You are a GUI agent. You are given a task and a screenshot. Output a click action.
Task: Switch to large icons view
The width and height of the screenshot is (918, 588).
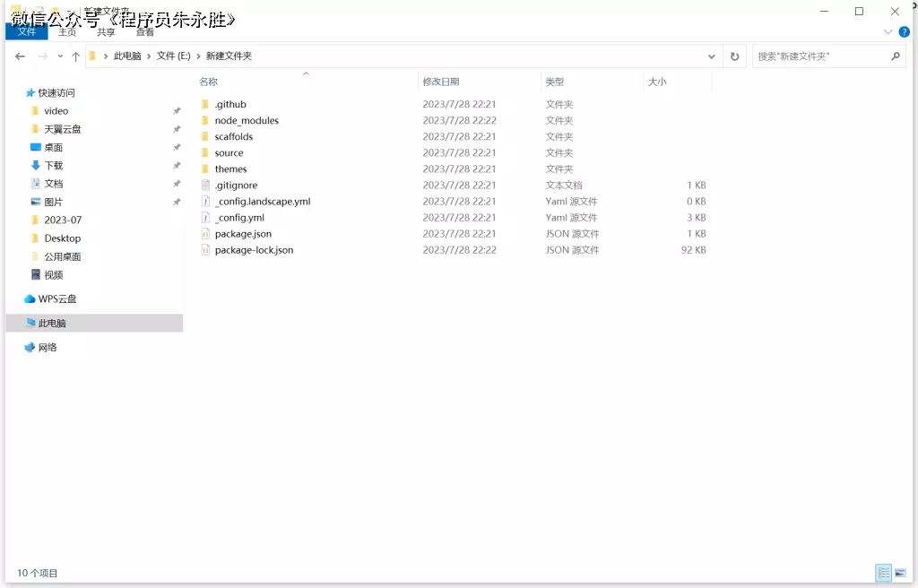point(900,573)
